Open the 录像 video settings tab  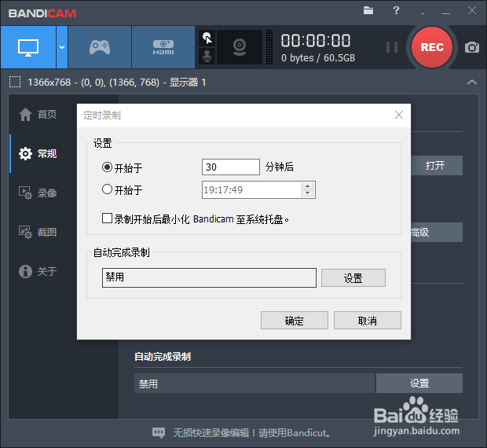pos(38,193)
